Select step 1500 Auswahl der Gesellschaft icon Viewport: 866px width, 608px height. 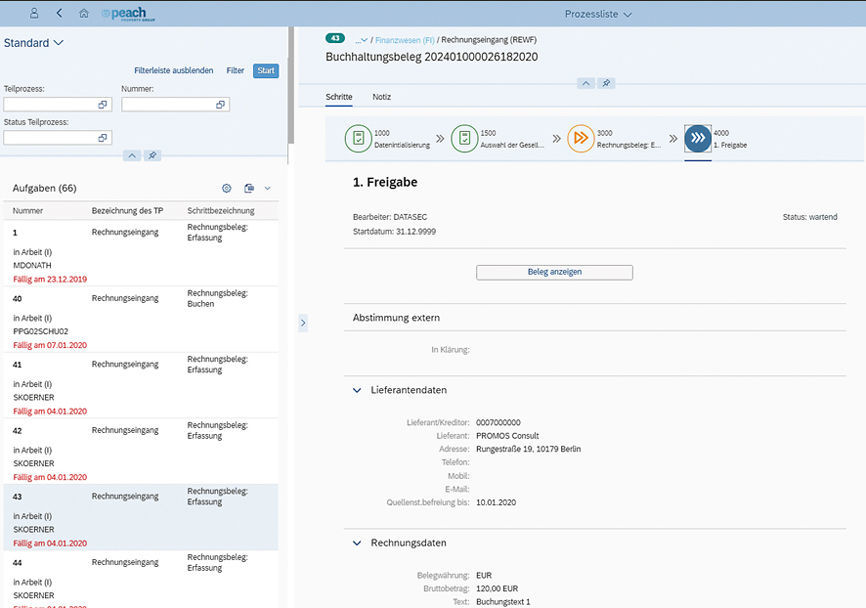pyautogui.click(x=464, y=138)
